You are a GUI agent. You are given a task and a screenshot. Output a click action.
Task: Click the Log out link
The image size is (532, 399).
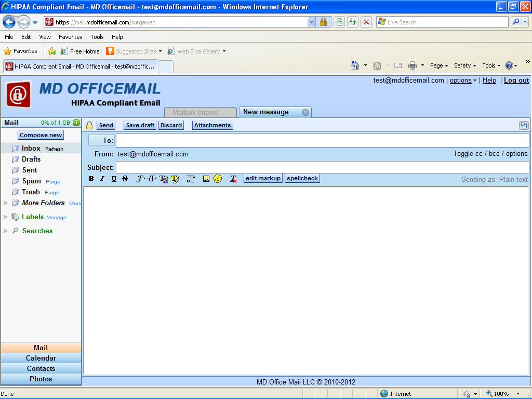coord(516,81)
